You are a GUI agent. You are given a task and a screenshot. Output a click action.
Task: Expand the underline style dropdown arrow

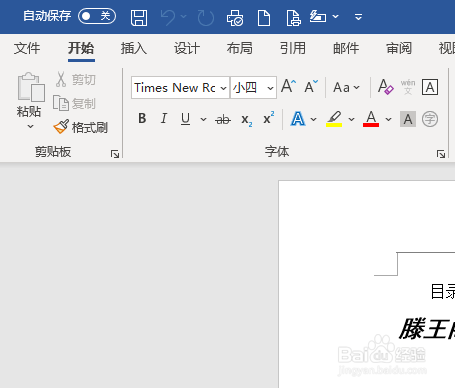point(203,119)
